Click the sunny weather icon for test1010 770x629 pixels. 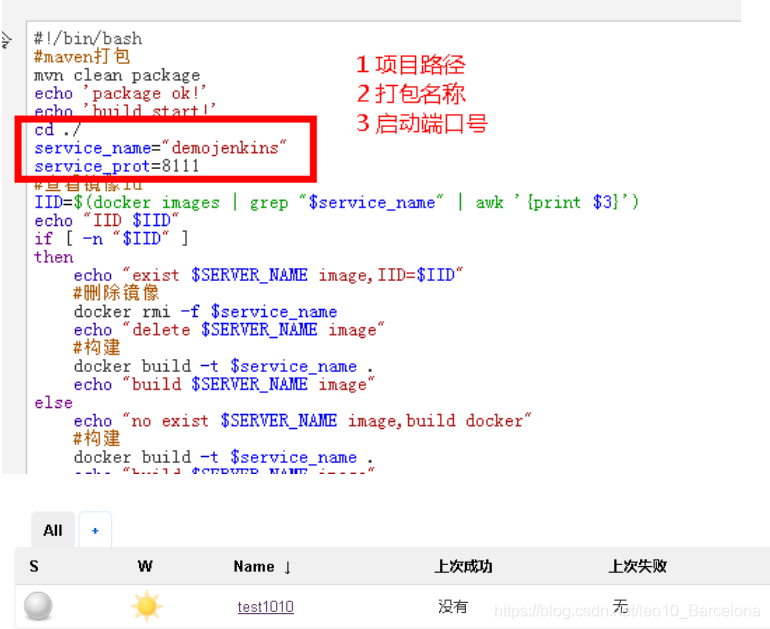click(146, 606)
